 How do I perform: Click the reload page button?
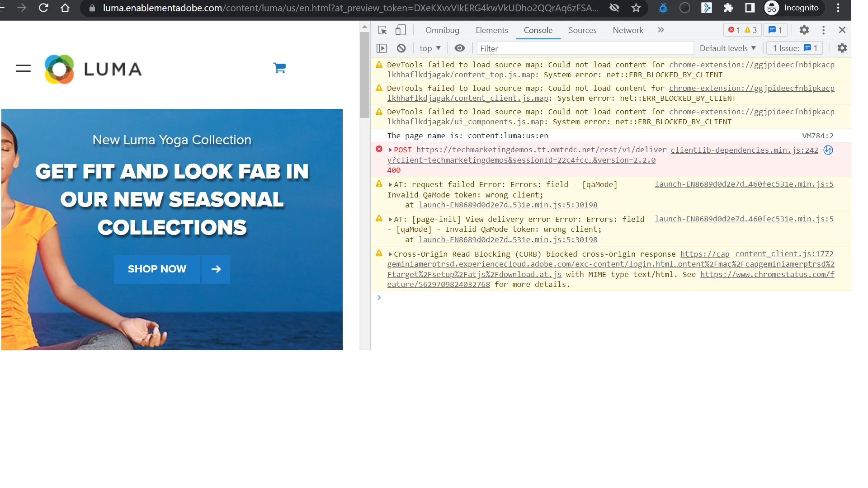tap(43, 8)
